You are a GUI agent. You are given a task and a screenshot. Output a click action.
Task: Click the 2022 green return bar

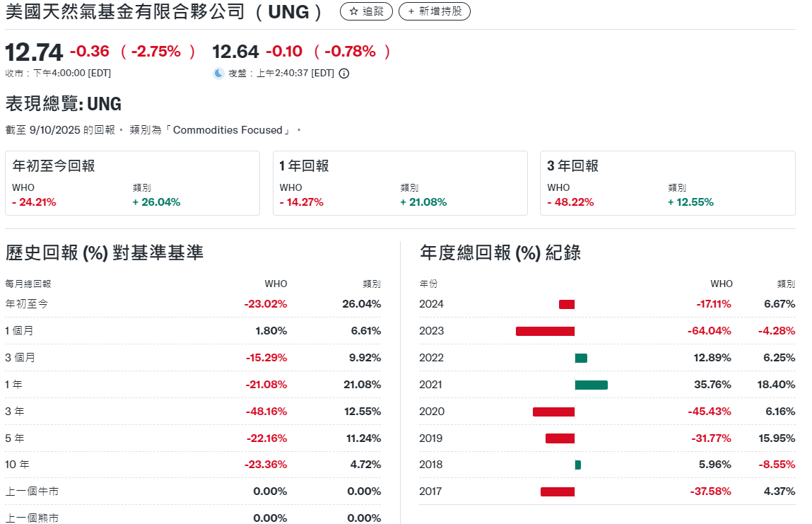click(581, 358)
